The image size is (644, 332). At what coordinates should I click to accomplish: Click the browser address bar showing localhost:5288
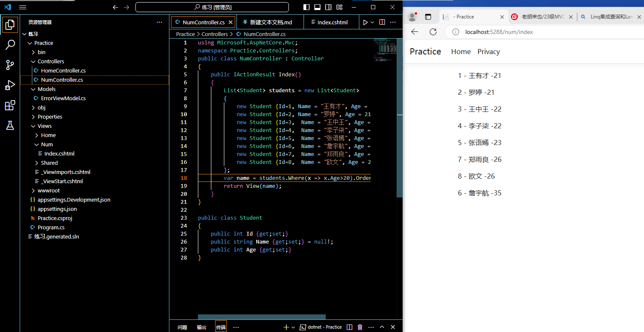(499, 32)
